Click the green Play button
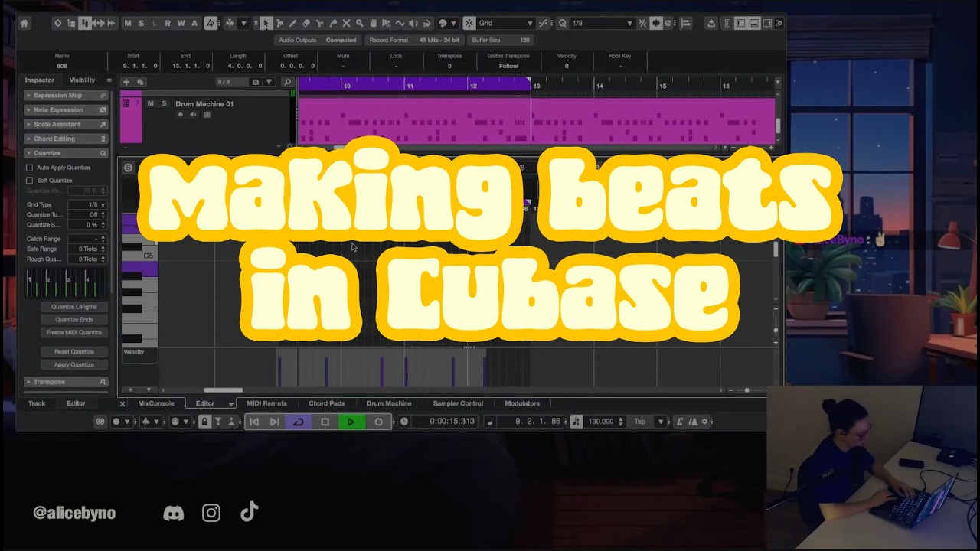Viewport: 980px width, 551px height. [x=351, y=422]
